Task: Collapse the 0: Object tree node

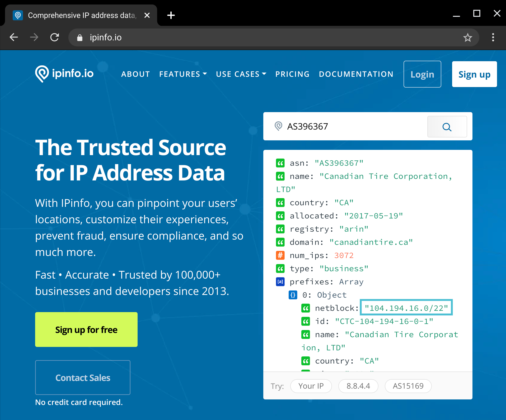Action: (x=293, y=295)
